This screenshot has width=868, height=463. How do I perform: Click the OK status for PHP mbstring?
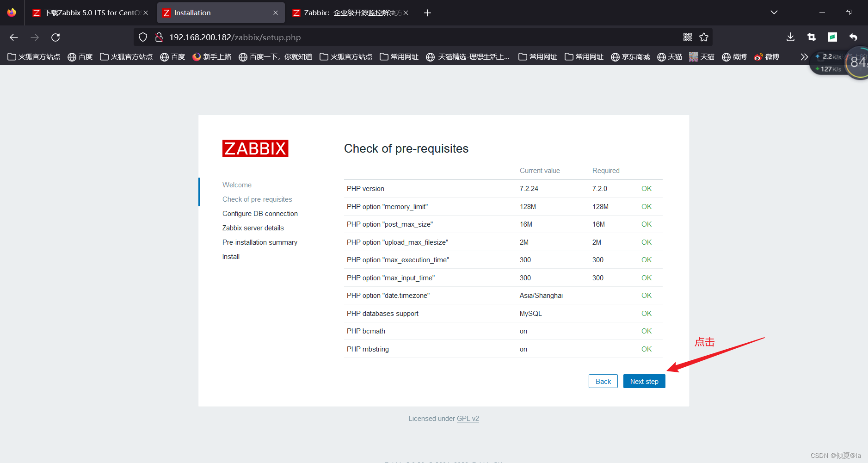[646, 349]
